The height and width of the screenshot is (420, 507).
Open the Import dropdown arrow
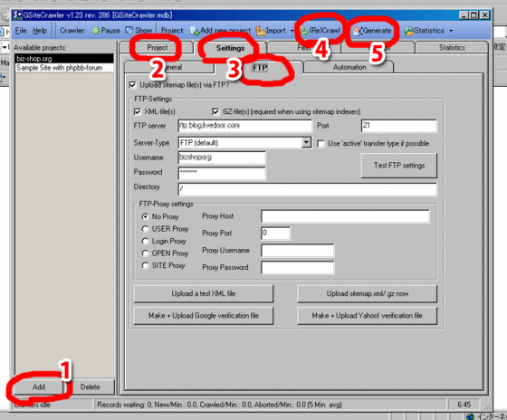pos(292,31)
